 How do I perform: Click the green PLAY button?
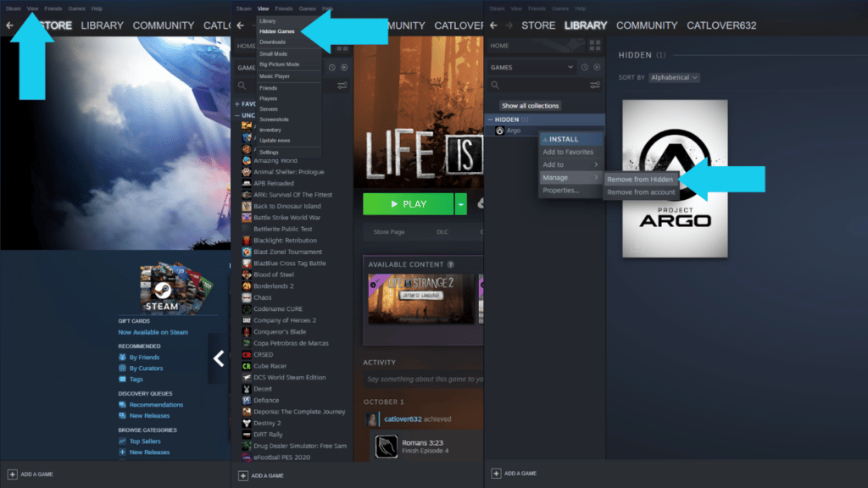coord(408,204)
